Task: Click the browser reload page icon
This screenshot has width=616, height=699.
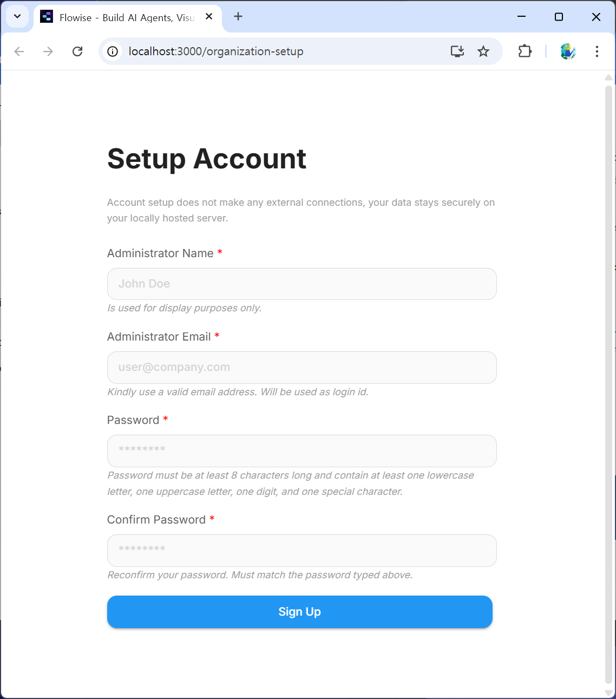Action: coord(77,51)
